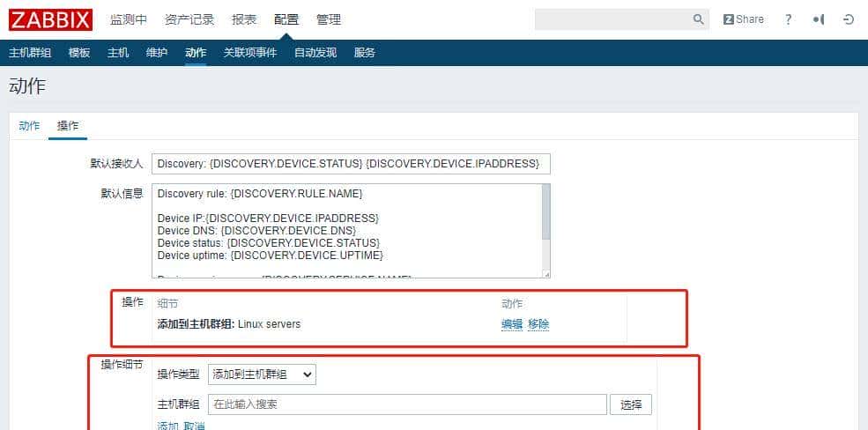Click the 动作 column header in operations

tap(512, 304)
